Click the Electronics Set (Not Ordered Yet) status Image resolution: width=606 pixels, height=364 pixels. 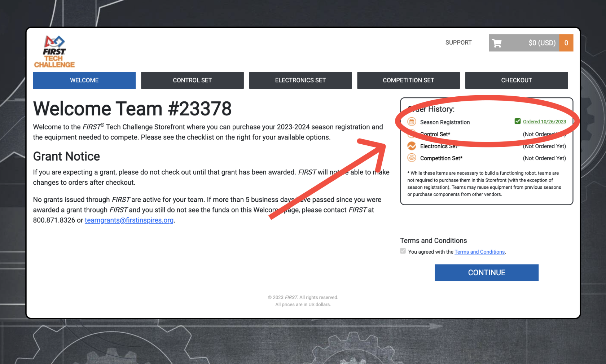[544, 146]
